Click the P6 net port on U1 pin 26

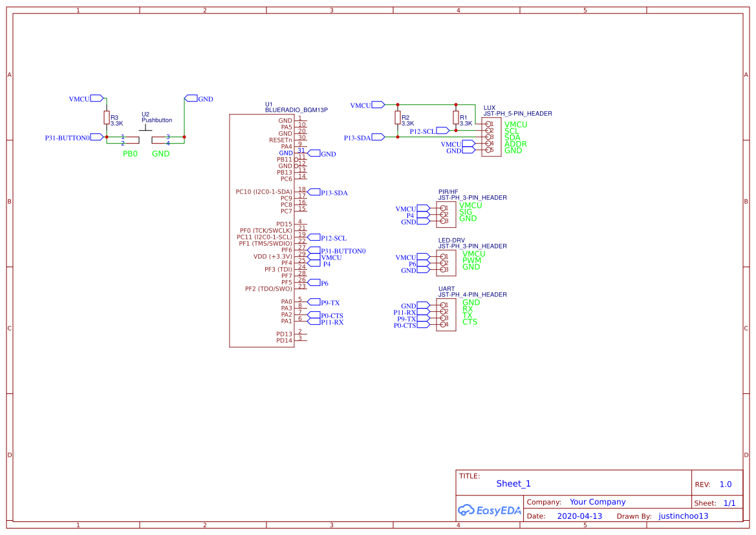point(314,283)
